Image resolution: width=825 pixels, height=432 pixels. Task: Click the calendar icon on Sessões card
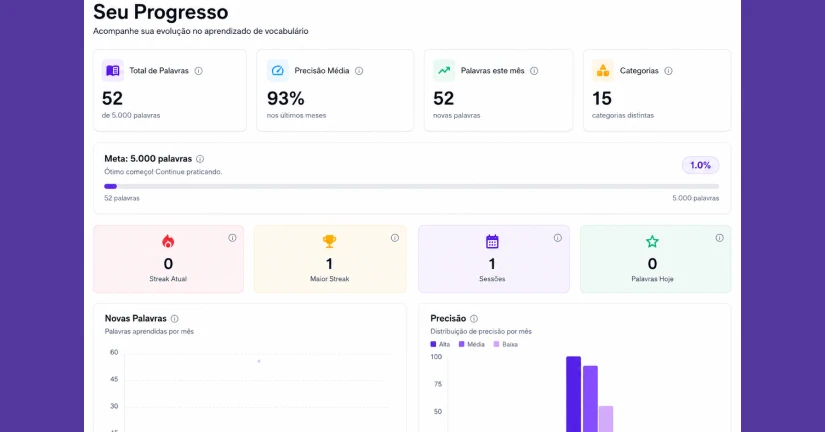492,242
